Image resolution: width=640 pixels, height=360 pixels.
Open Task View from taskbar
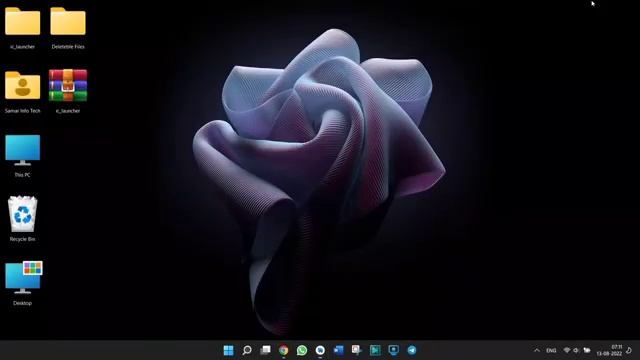point(265,350)
